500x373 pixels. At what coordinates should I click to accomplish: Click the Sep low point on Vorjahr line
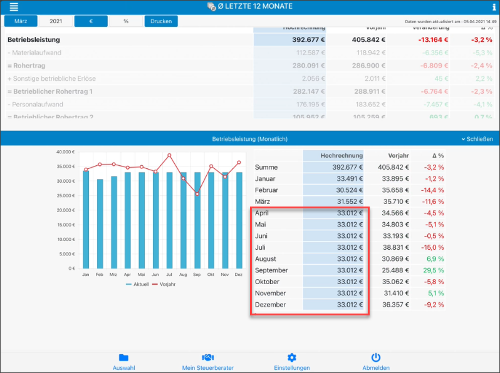[197, 194]
